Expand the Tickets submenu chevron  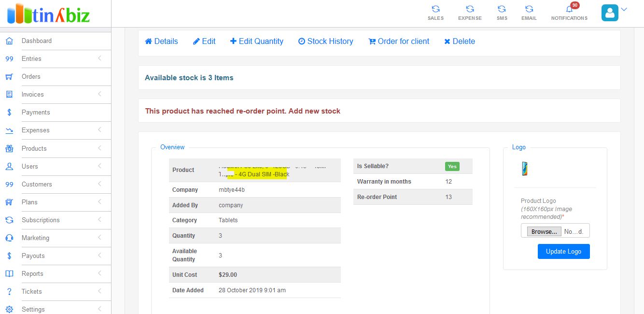pos(99,291)
